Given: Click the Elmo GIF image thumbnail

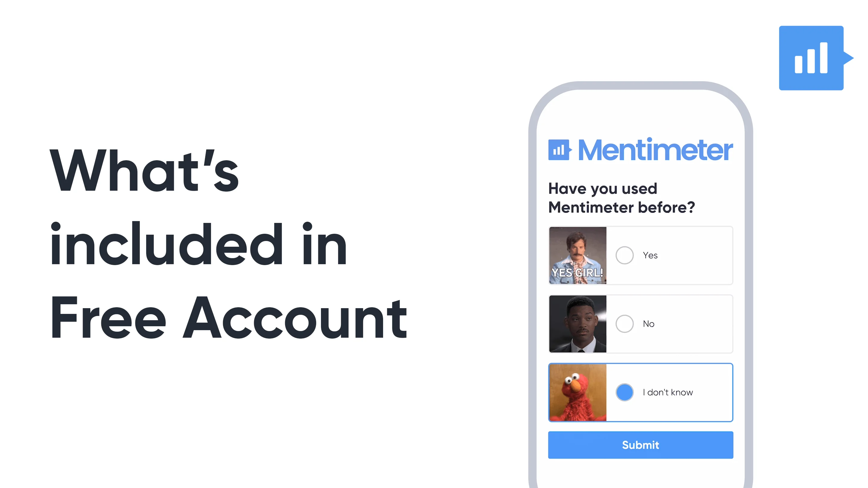Looking at the screenshot, I should pyautogui.click(x=577, y=392).
